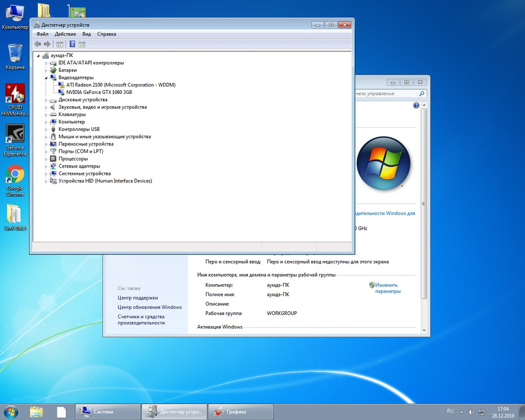Image resolution: width=525 pixels, height=420 pixels.
Task: Select NVIDIA GeForce GTX 1060 3GB adapter
Action: (x=99, y=92)
